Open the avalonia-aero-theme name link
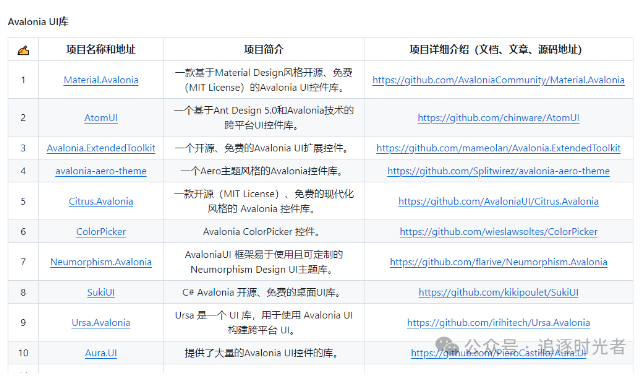The image size is (644, 383). [101, 171]
